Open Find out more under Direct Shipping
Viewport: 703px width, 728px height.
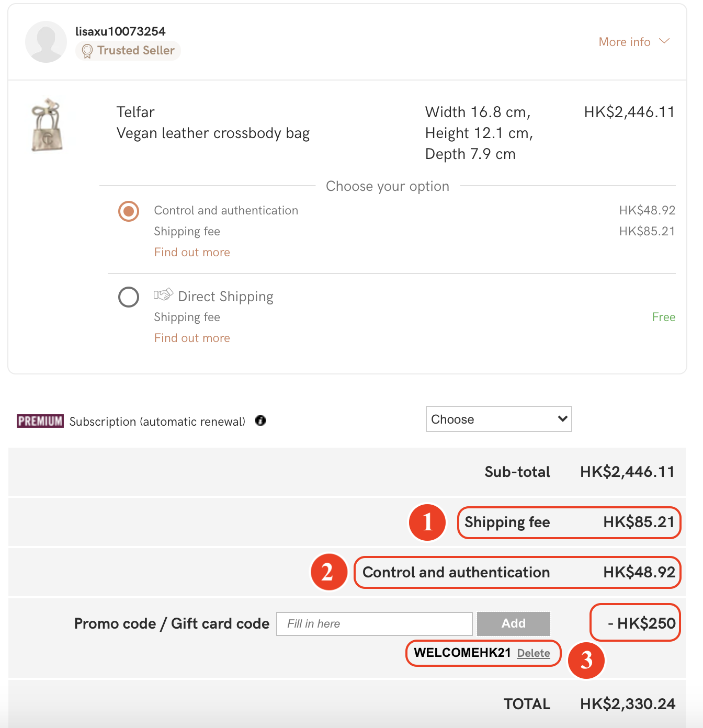click(x=192, y=338)
